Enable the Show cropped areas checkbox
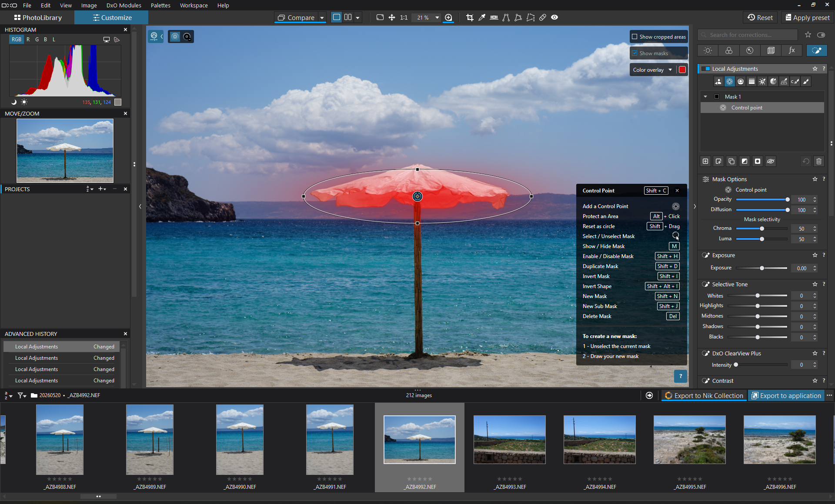Screen dimensions: 835x504 [635, 37]
